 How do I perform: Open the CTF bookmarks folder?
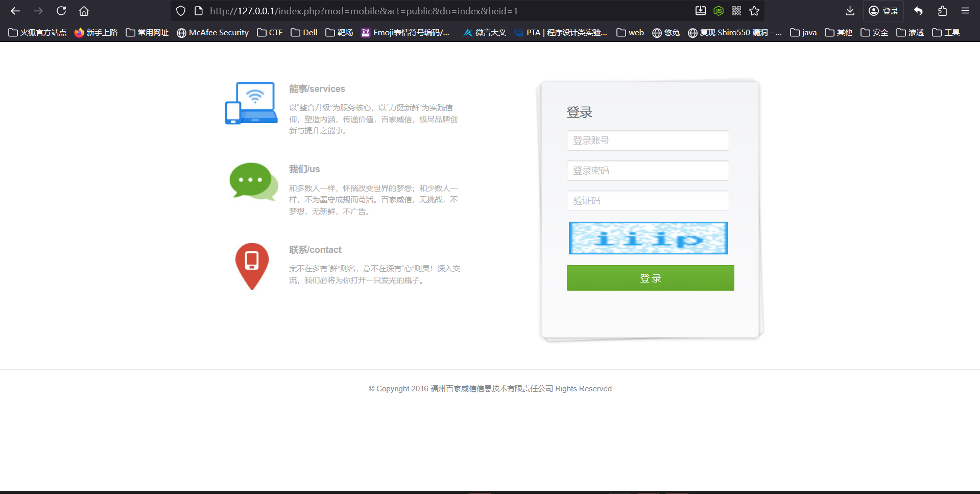pyautogui.click(x=270, y=32)
